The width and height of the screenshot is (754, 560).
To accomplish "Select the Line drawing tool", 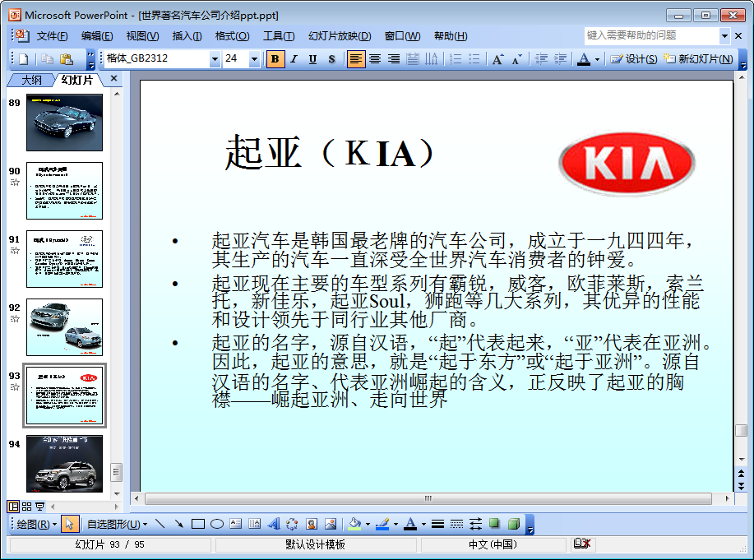I will (x=160, y=524).
